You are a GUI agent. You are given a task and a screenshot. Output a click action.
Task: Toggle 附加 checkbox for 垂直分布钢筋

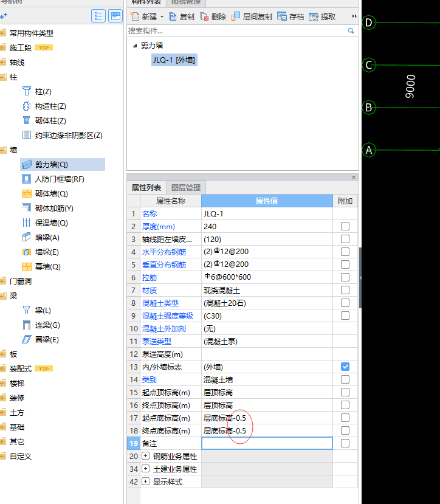coord(345,264)
